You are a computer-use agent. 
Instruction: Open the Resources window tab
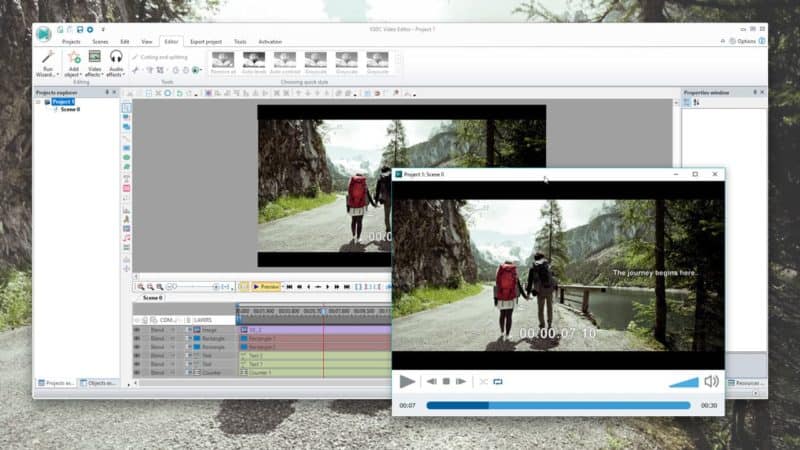(746, 383)
